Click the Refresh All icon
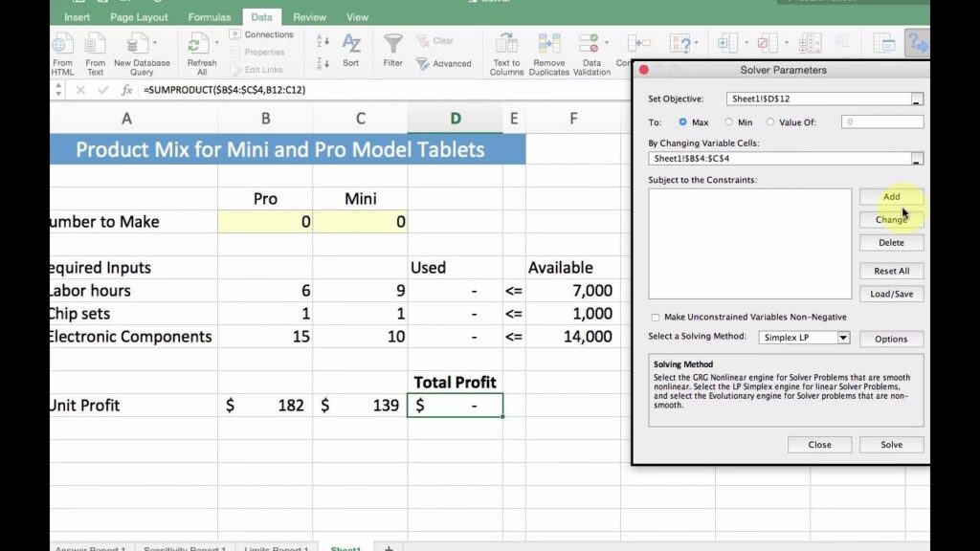The width and height of the screenshot is (980, 551). [x=199, y=44]
